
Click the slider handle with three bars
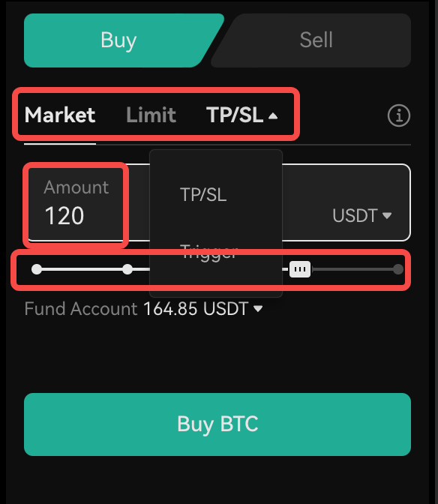pos(300,269)
